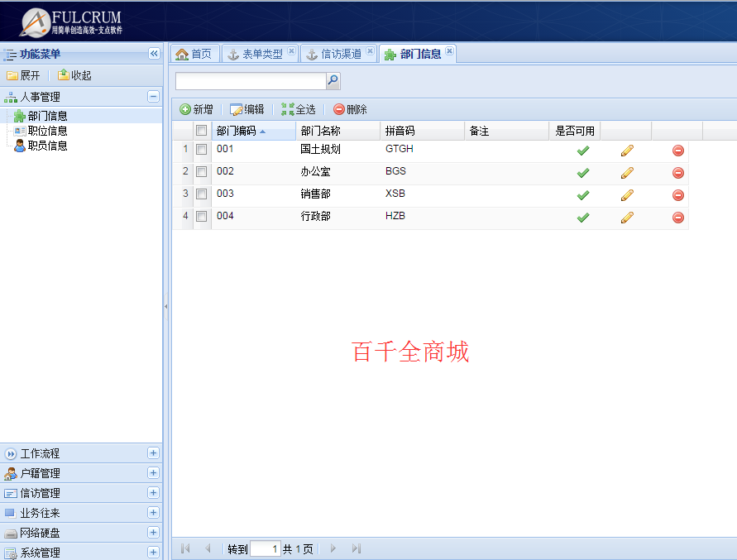737x560 pixels.
Task: Expand the 工作流程 section
Action: 153,452
